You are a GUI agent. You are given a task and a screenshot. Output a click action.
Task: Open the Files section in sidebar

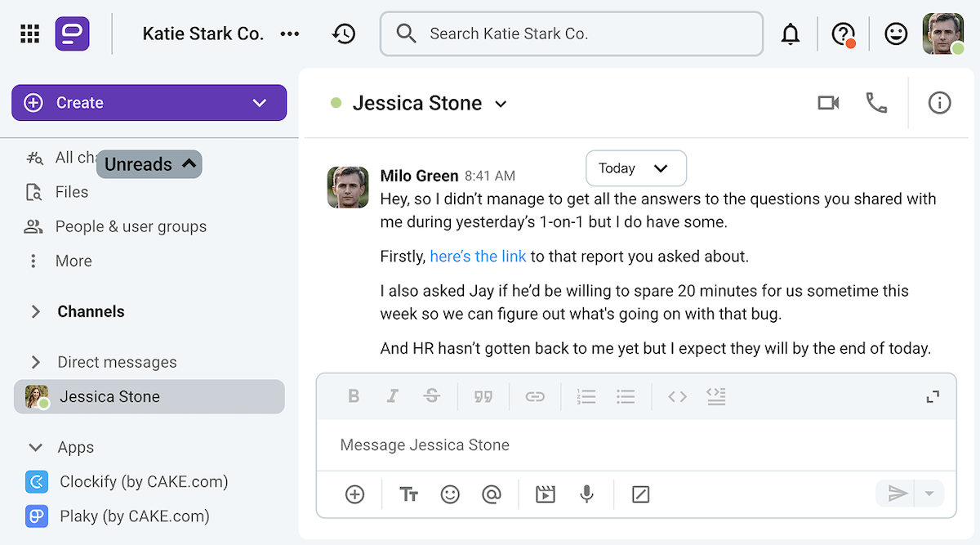72,192
